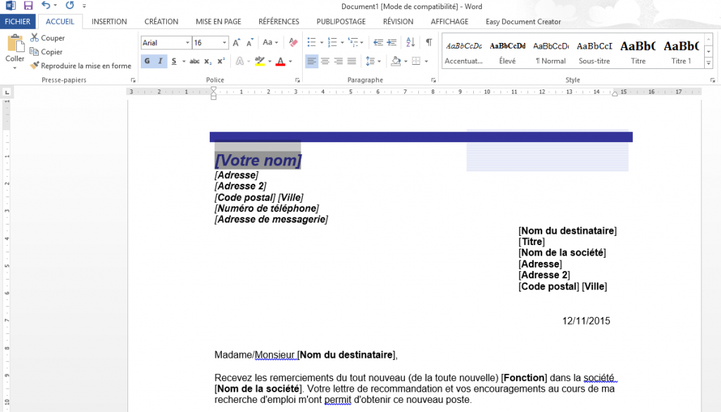
Task: Click the Couper scissors icon
Action: click(34, 38)
